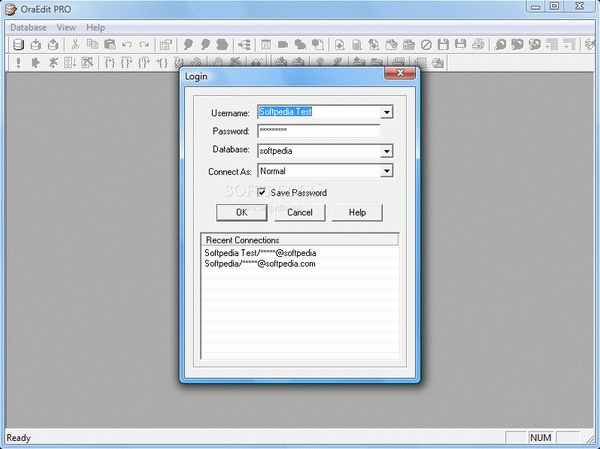
Task: Click inside the Password field
Action: click(318, 131)
